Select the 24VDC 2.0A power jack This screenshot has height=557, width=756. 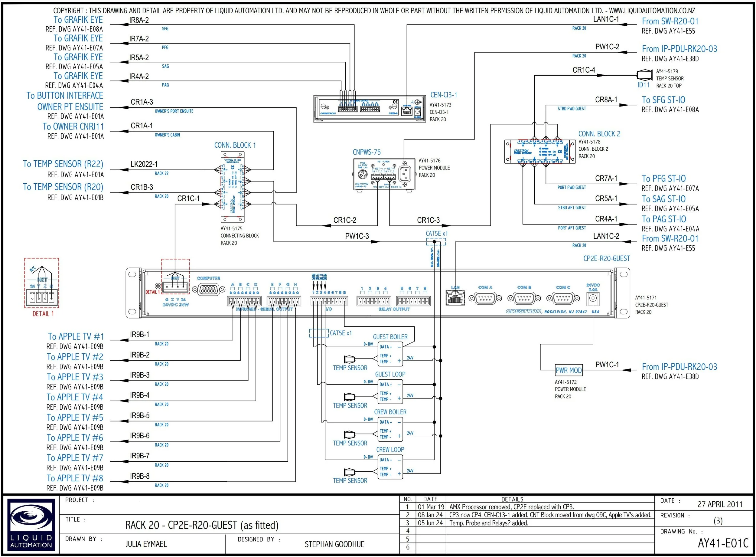coord(593,298)
